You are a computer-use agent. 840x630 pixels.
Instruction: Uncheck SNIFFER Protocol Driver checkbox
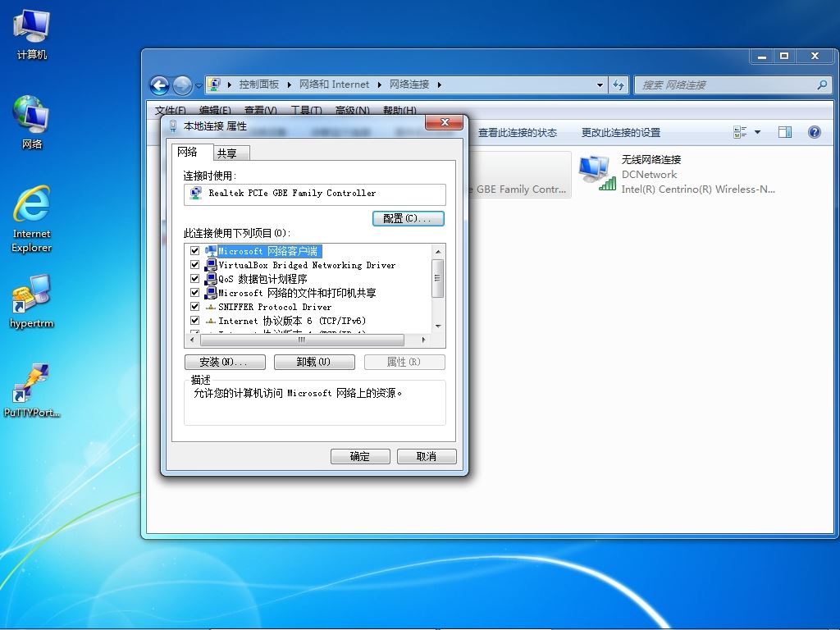coord(194,307)
